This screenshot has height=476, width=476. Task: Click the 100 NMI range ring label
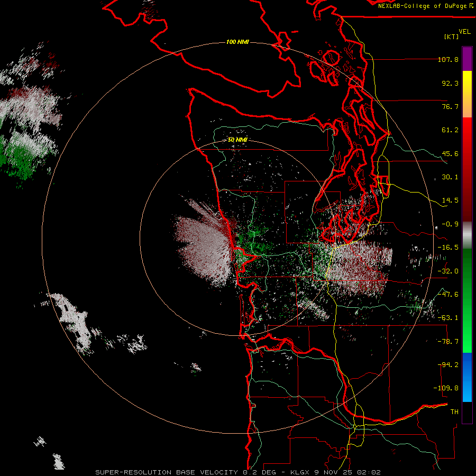tap(237, 42)
